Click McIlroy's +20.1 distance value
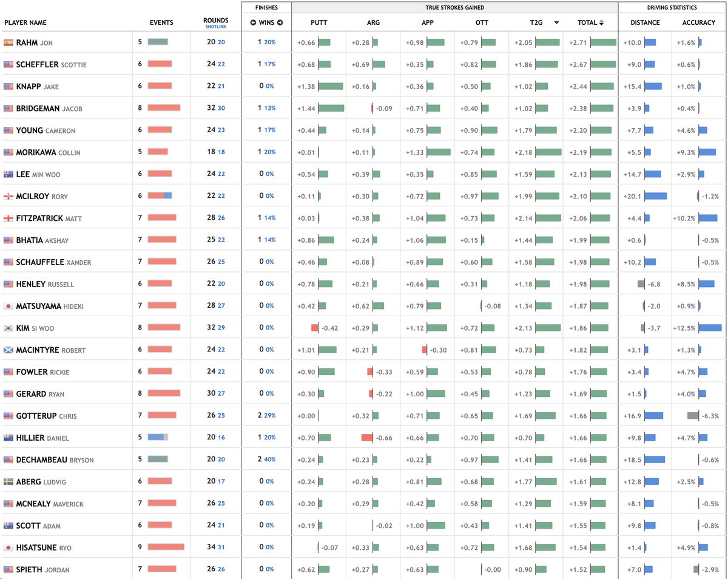Viewport: 728px width, 579px height. (633, 196)
